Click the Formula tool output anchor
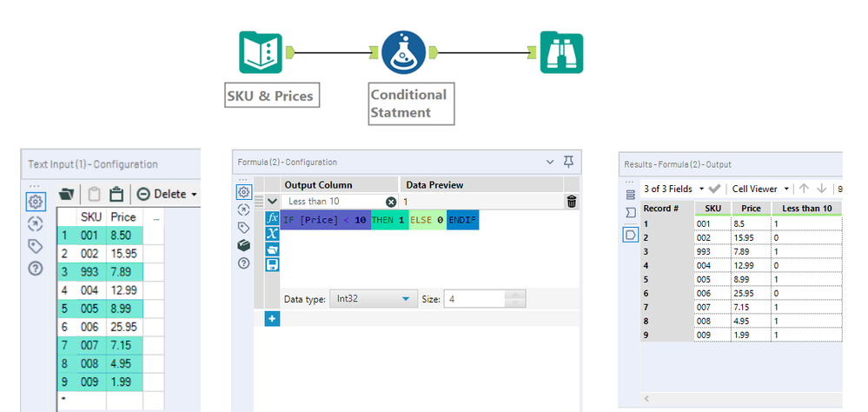The height and width of the screenshot is (412, 868). [x=434, y=53]
